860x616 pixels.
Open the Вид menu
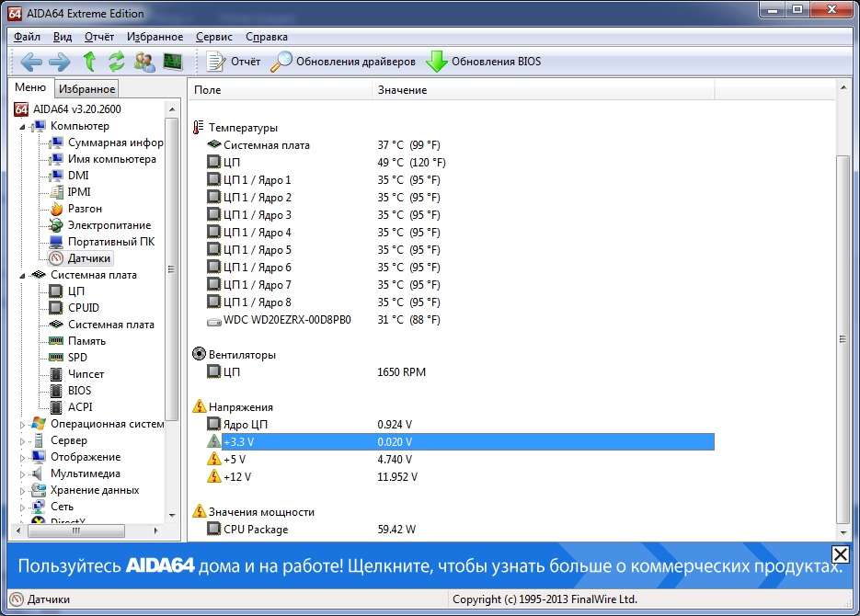[63, 37]
